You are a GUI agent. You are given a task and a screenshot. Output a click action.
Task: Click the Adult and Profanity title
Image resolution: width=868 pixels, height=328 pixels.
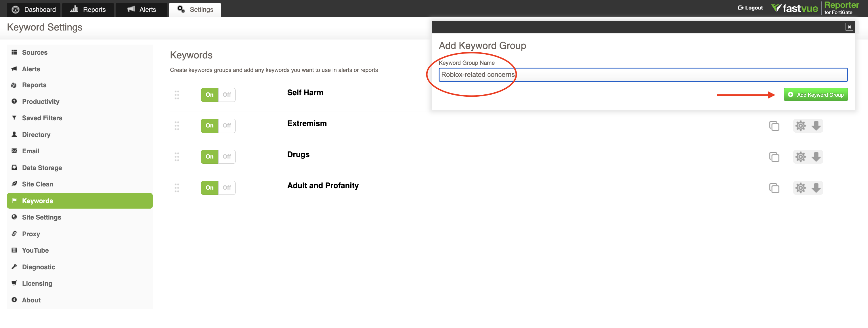pos(323,185)
